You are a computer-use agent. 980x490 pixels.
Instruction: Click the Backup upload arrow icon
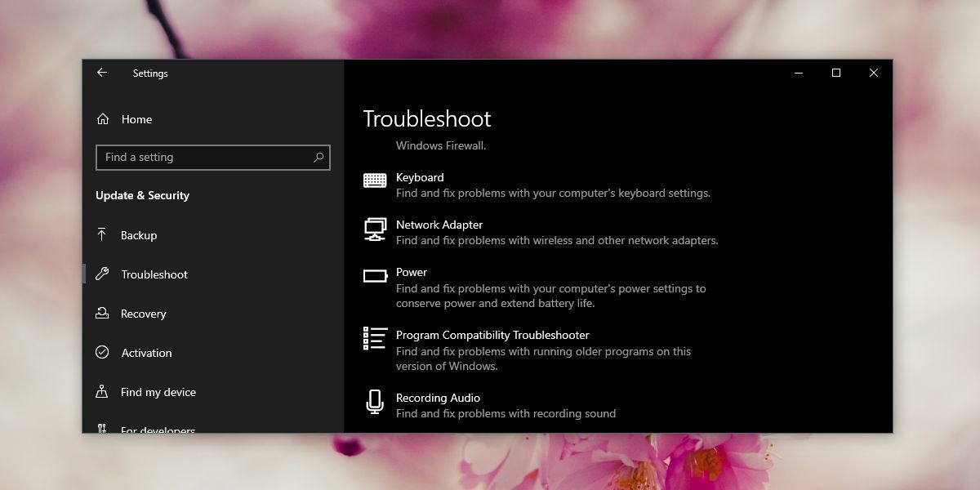tap(102, 235)
